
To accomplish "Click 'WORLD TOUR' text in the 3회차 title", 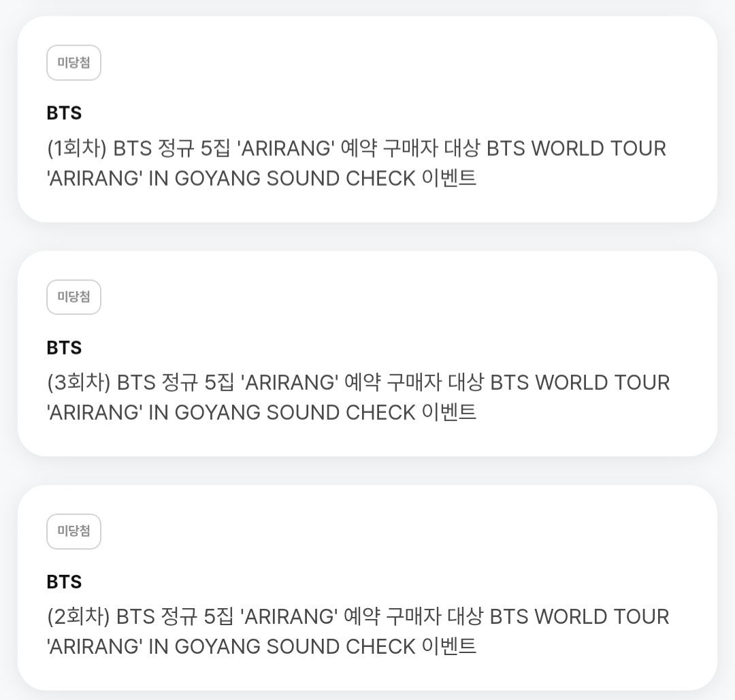I will pos(602,383).
